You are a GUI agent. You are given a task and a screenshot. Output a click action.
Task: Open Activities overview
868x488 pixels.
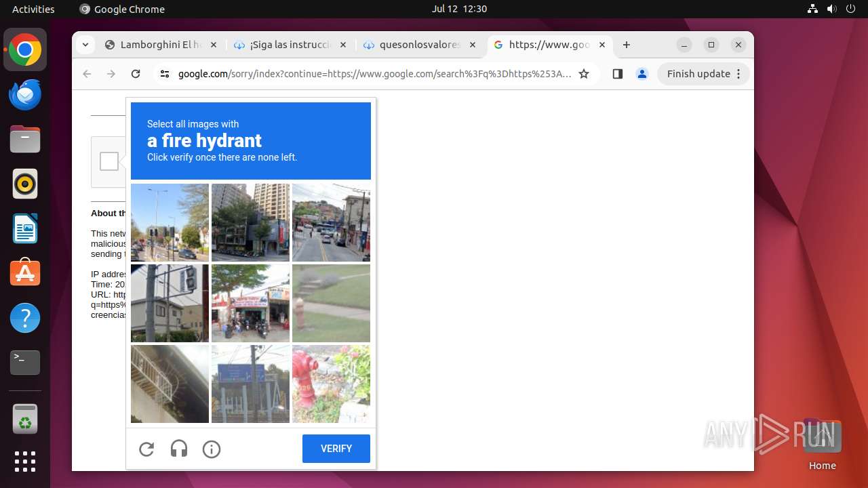33,9
